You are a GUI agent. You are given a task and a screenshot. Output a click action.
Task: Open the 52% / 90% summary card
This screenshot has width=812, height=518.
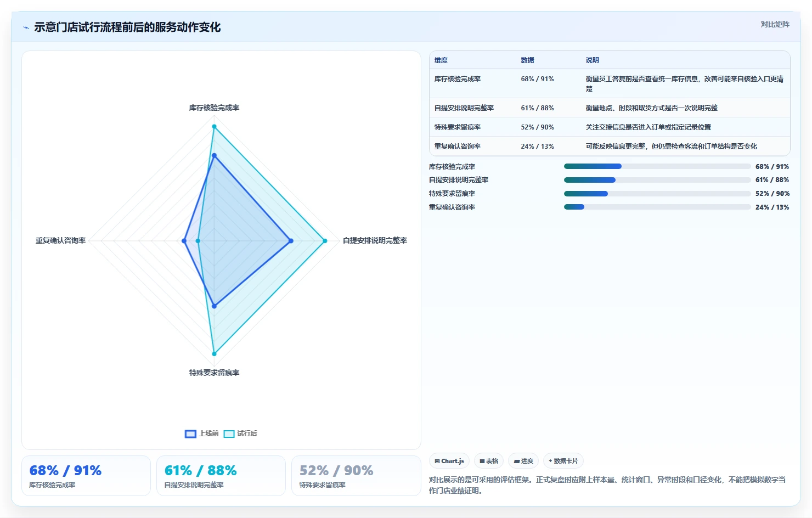point(356,476)
